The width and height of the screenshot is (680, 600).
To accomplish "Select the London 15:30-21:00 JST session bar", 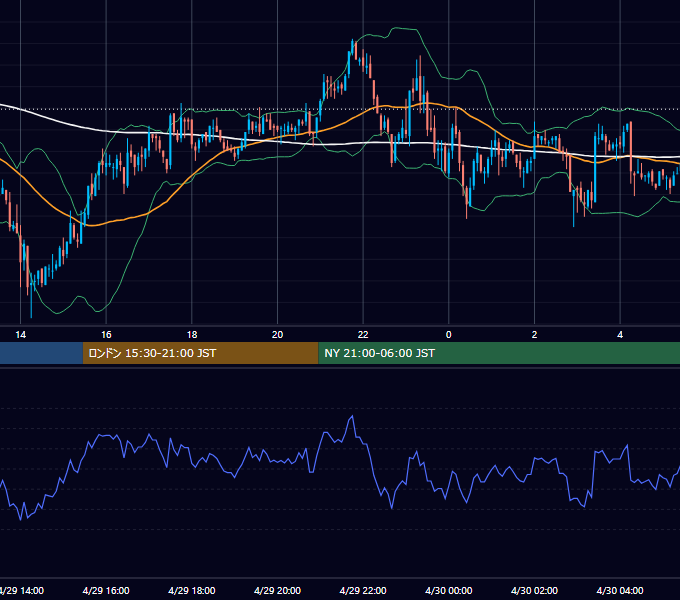I will pyautogui.click(x=200, y=353).
